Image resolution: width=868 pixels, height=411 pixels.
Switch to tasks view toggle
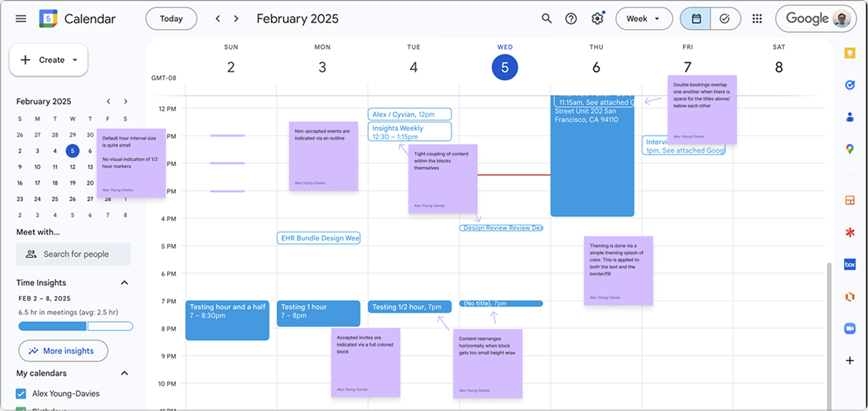click(726, 19)
